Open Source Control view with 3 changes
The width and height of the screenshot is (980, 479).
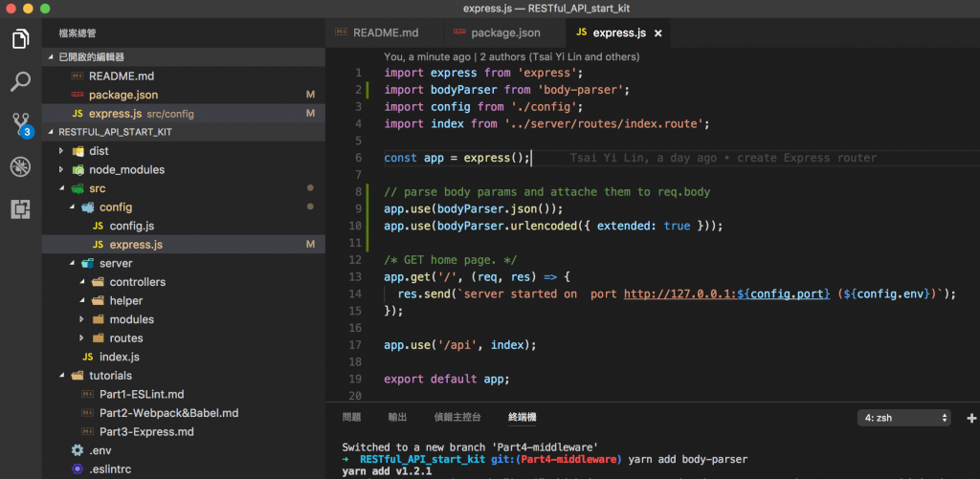coord(22,125)
